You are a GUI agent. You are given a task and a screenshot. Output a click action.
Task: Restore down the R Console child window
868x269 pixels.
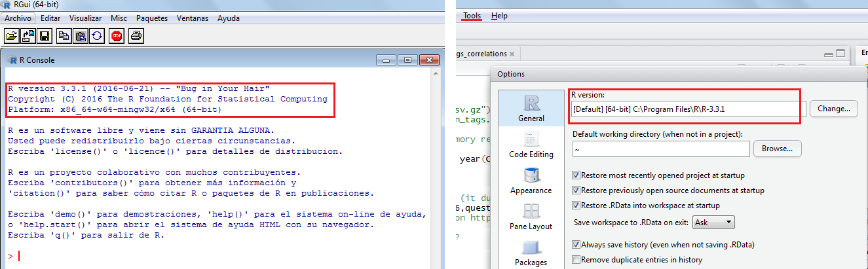(407, 60)
